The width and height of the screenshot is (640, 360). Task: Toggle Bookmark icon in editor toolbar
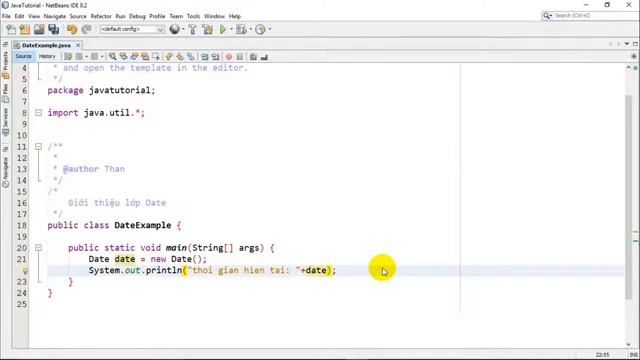(x=191, y=57)
